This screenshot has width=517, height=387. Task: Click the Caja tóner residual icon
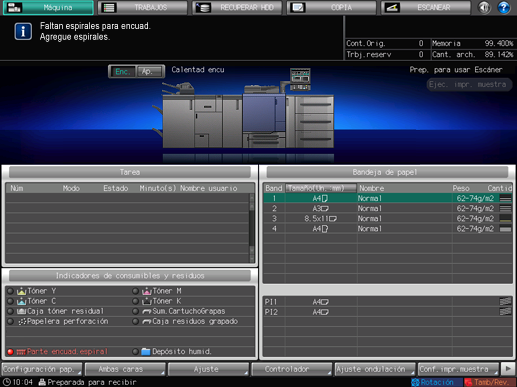point(22,311)
